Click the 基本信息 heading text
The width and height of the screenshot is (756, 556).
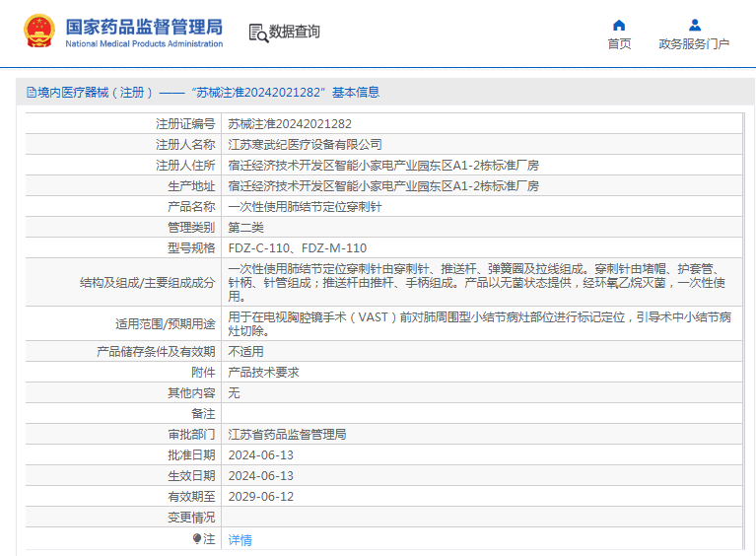coord(356,92)
